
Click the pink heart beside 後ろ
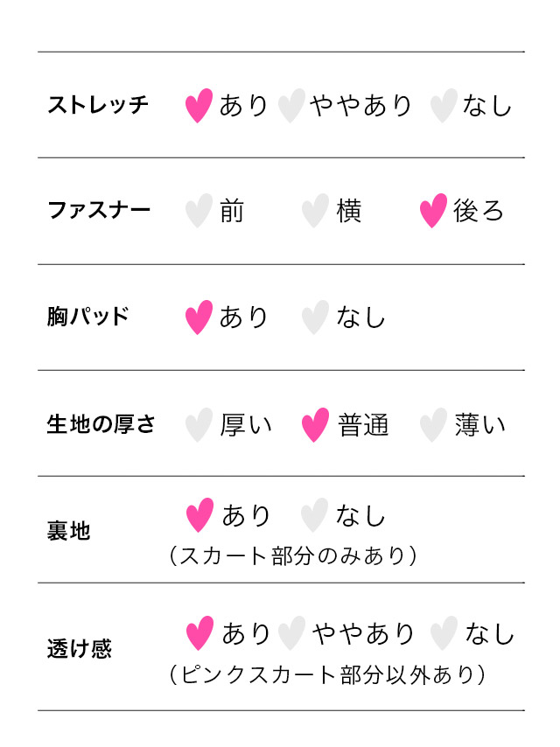pyautogui.click(x=433, y=211)
